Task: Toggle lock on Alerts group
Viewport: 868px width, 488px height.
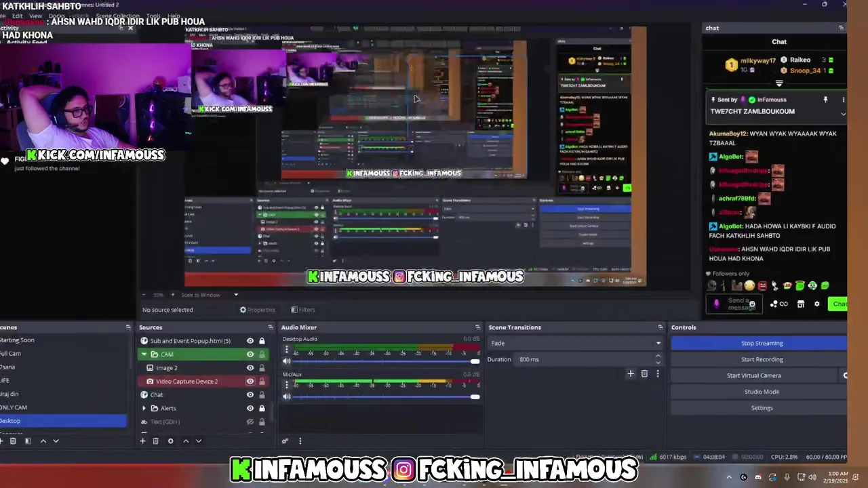Action: (x=262, y=408)
